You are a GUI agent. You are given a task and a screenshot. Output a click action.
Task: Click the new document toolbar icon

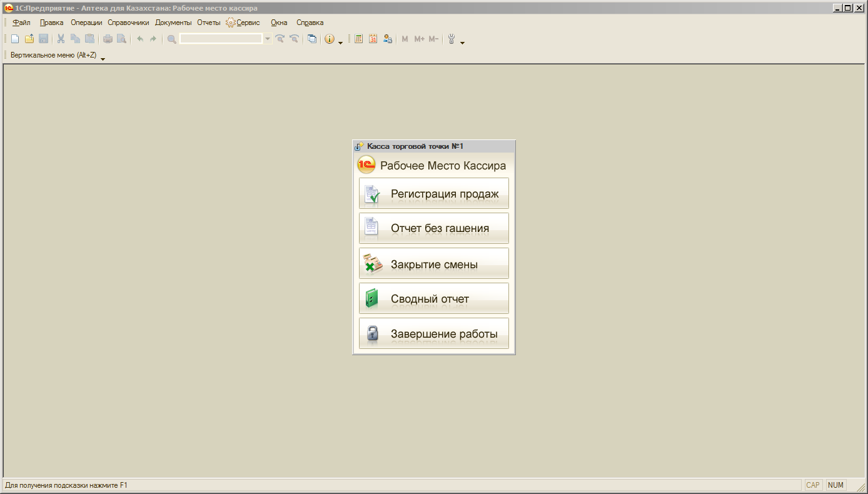(x=15, y=39)
